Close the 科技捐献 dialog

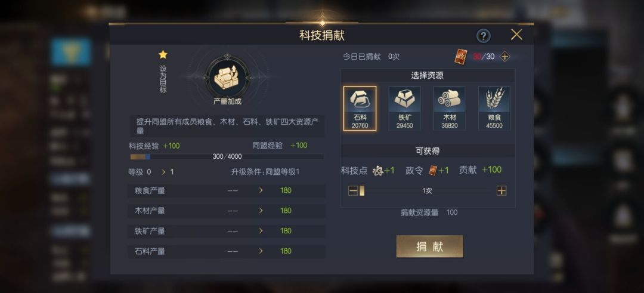(516, 35)
